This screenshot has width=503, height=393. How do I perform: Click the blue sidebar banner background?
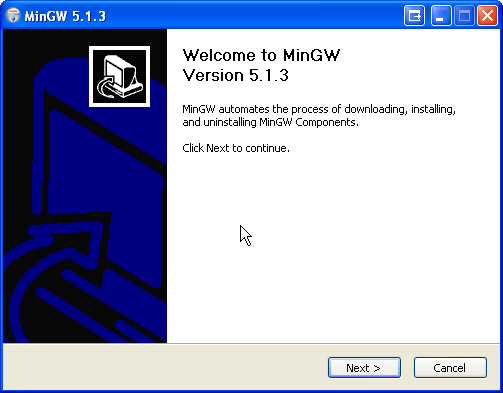click(x=85, y=186)
